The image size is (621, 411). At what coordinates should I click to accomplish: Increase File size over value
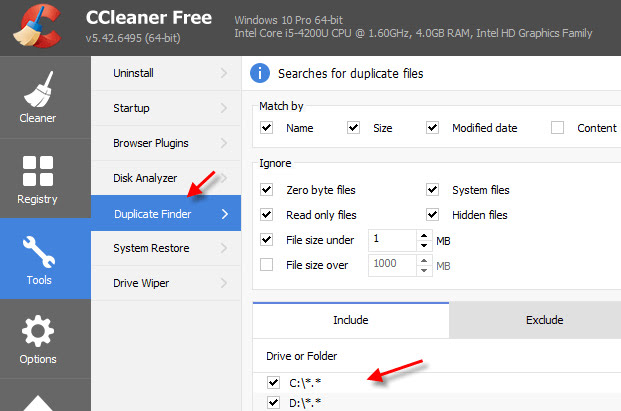tap(424, 261)
